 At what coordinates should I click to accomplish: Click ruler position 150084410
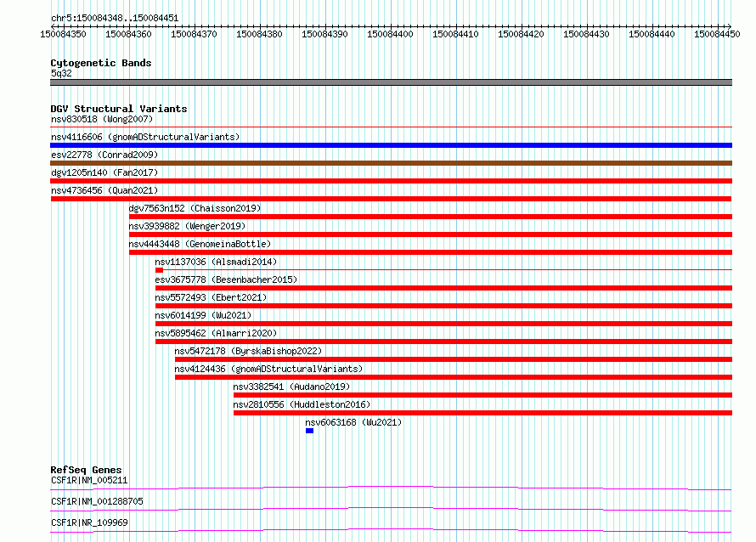click(x=455, y=34)
